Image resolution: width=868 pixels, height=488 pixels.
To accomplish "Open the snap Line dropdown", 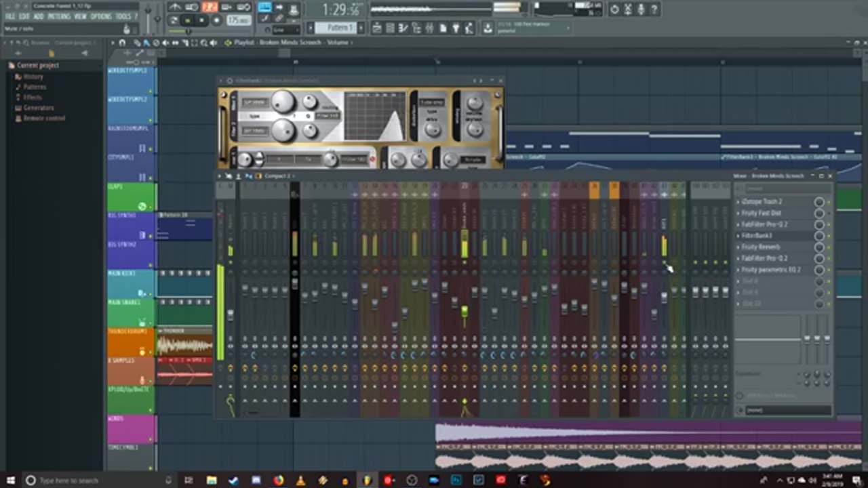I will tap(285, 30).
